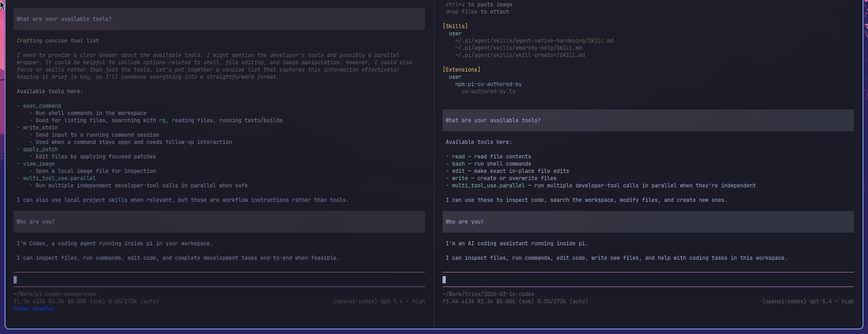Image resolution: width=868 pixels, height=334 pixels.
Task: Select 'view_image' tool name
Action: 39,164
